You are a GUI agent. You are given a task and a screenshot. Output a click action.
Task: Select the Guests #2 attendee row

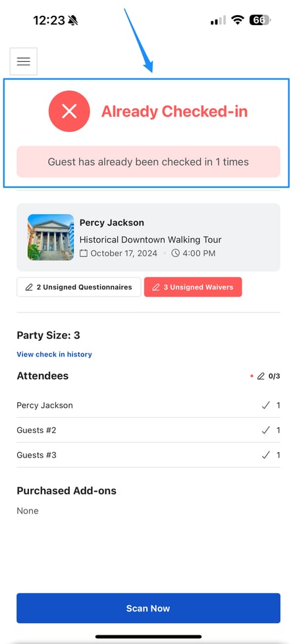(148, 430)
